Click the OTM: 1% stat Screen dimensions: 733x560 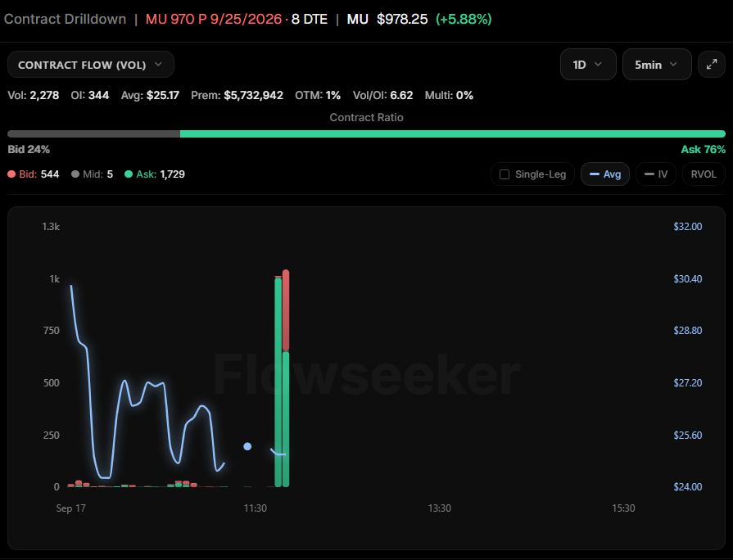318,95
